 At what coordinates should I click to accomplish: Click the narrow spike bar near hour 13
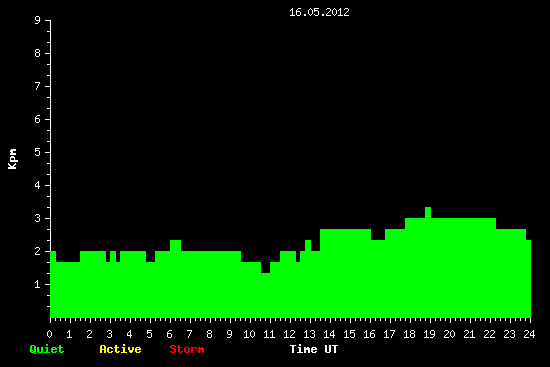308,279
